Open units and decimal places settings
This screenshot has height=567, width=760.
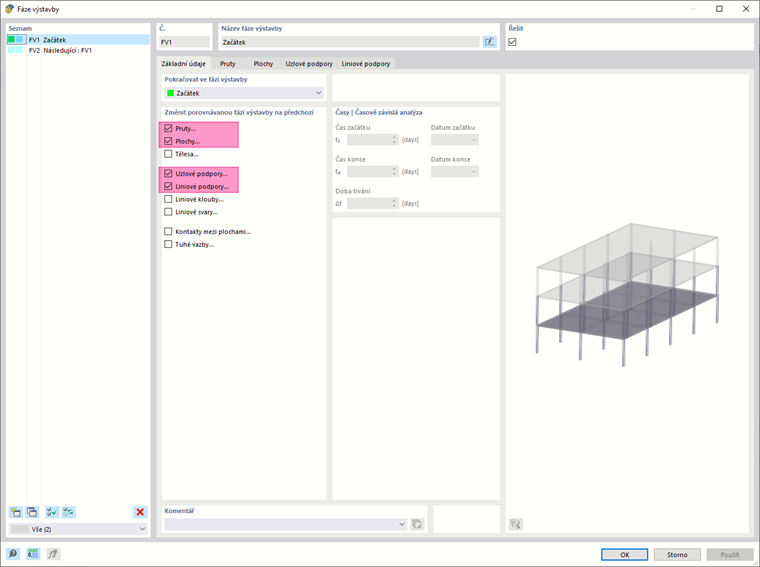click(x=33, y=554)
